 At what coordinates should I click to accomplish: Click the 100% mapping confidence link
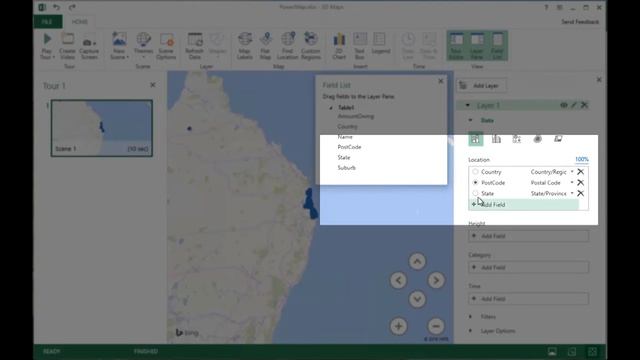pyautogui.click(x=582, y=159)
